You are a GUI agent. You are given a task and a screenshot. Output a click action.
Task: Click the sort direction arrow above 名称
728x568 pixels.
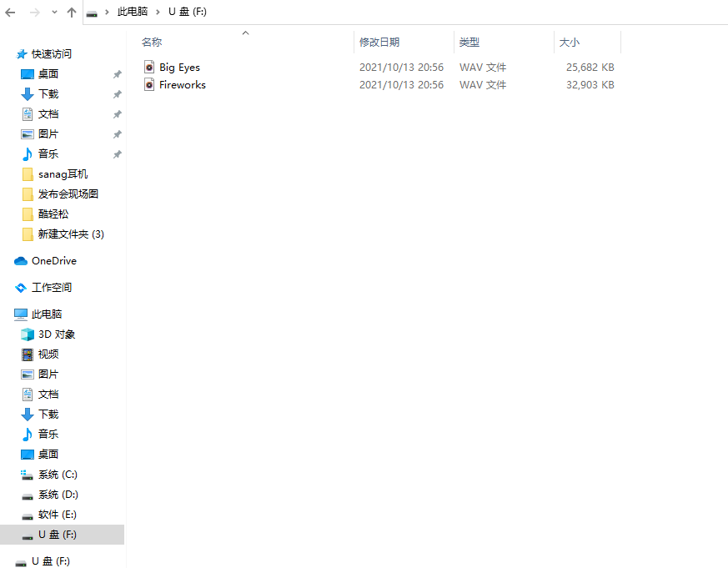pos(246,33)
